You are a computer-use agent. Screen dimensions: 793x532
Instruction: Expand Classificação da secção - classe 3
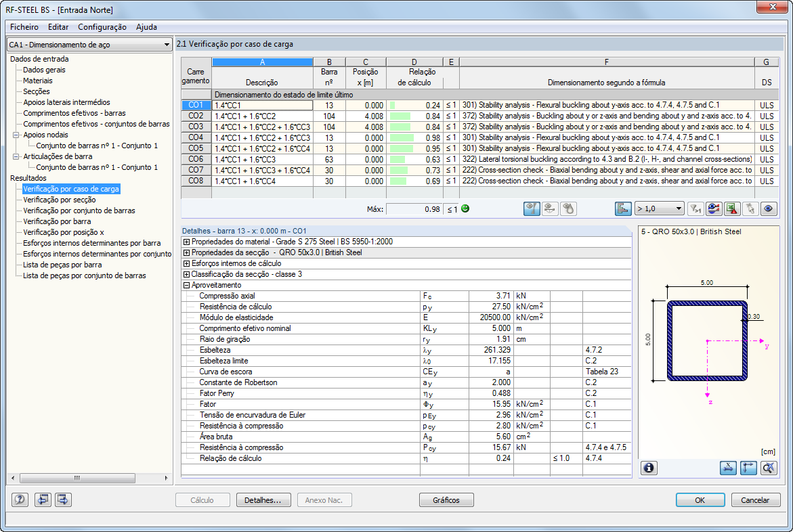coord(186,275)
